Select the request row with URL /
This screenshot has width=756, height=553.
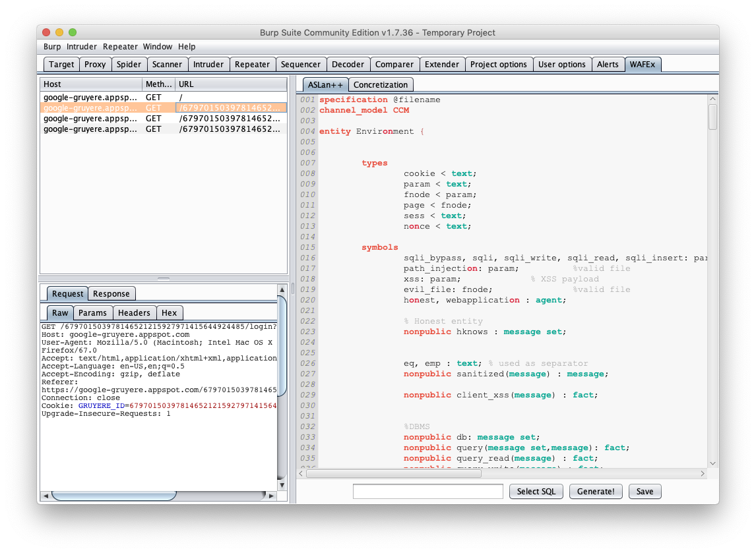[x=164, y=98]
